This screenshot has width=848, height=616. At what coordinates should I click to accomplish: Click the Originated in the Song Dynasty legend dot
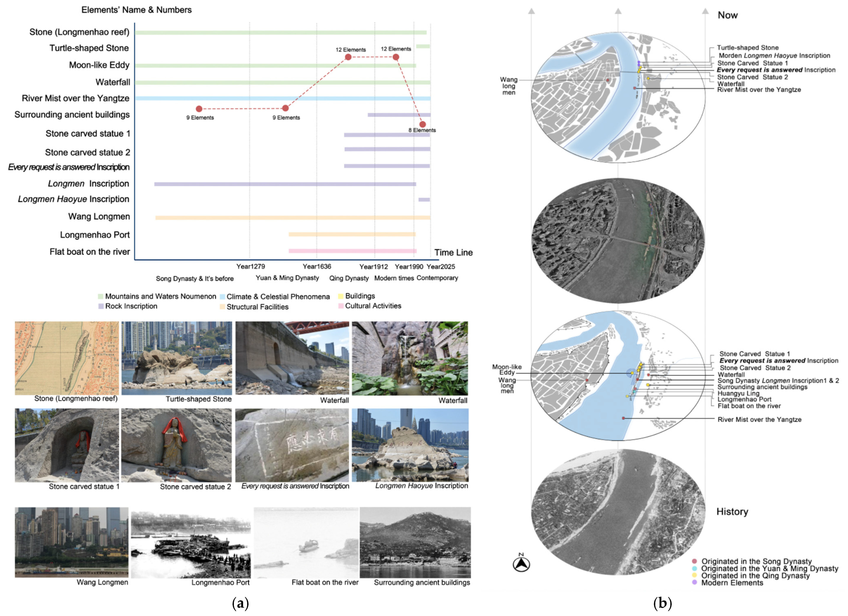(x=694, y=561)
